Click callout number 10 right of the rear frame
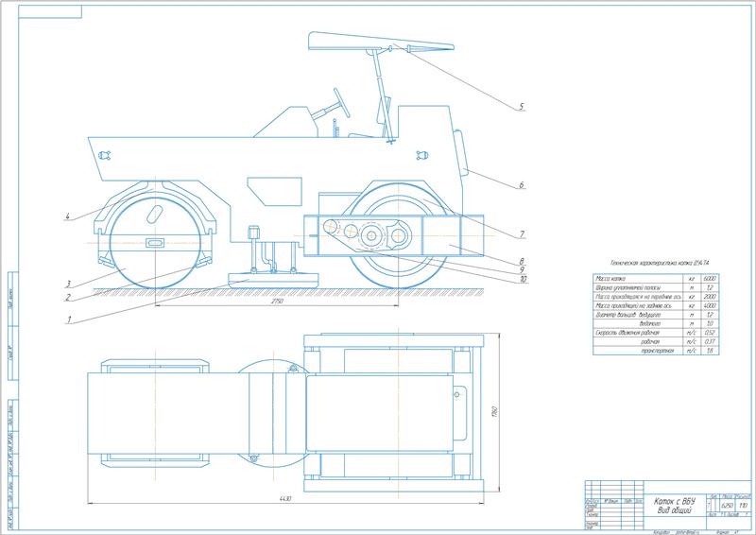 click(524, 279)
